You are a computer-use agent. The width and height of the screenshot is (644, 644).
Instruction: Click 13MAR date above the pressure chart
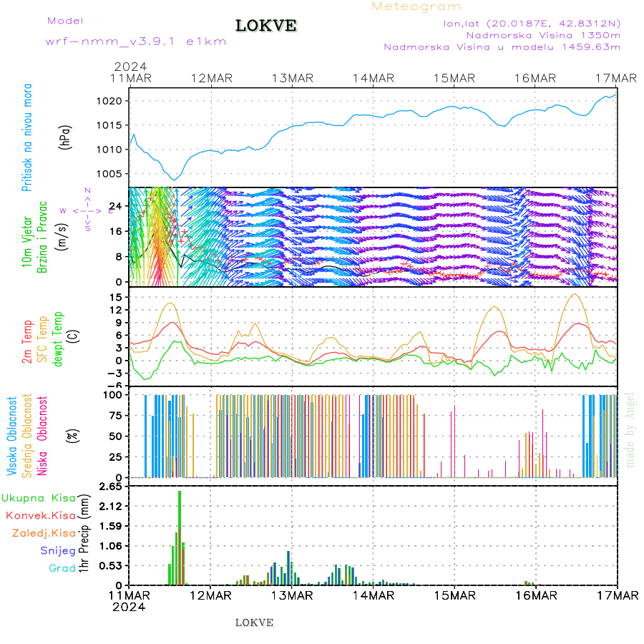point(293,79)
